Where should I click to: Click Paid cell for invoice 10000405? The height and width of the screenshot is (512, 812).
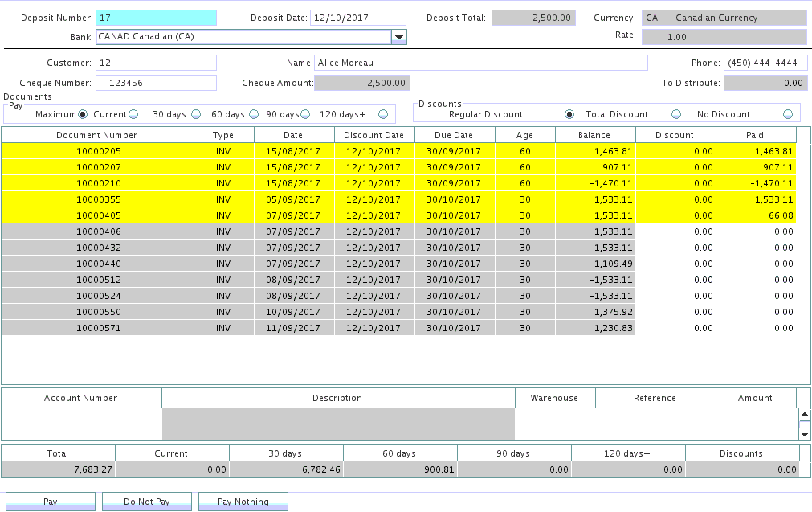click(755, 215)
